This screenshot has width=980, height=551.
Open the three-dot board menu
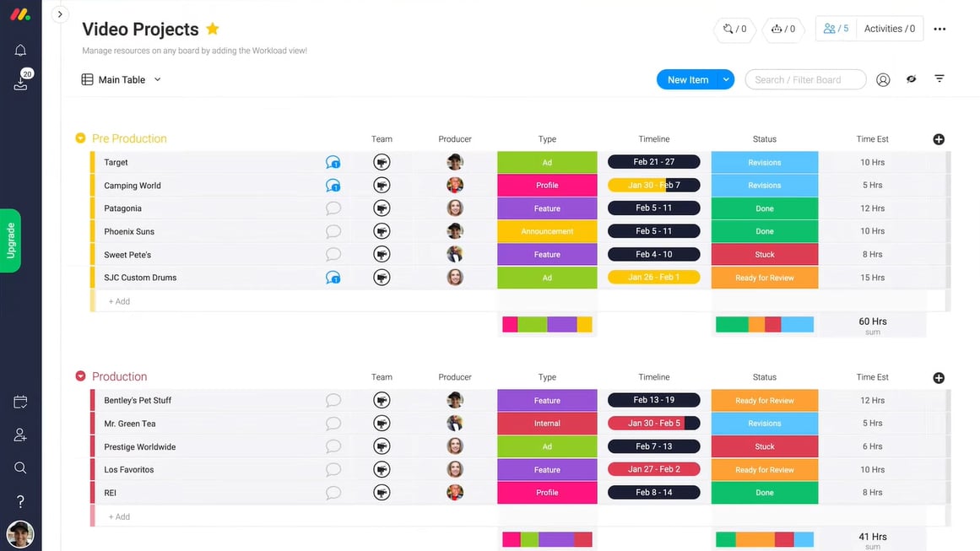(x=939, y=29)
